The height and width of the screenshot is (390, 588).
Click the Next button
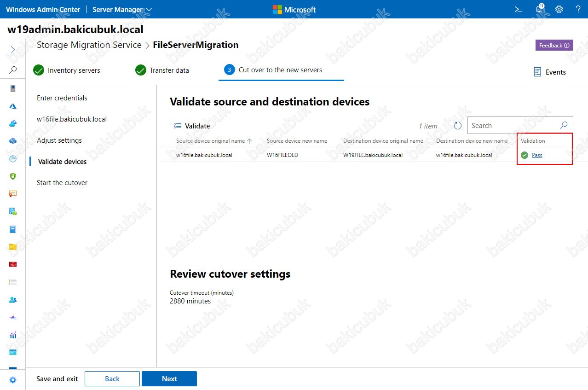(x=169, y=378)
